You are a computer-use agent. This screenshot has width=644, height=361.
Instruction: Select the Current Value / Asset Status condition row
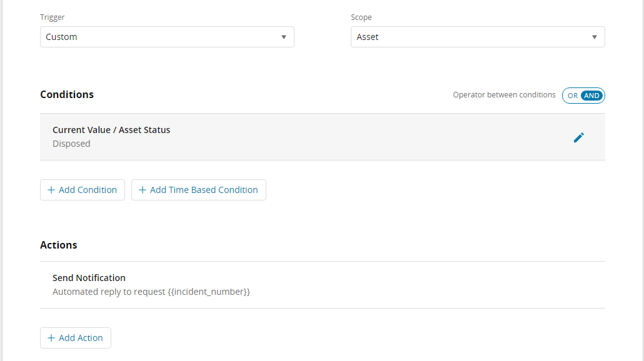pos(300,137)
